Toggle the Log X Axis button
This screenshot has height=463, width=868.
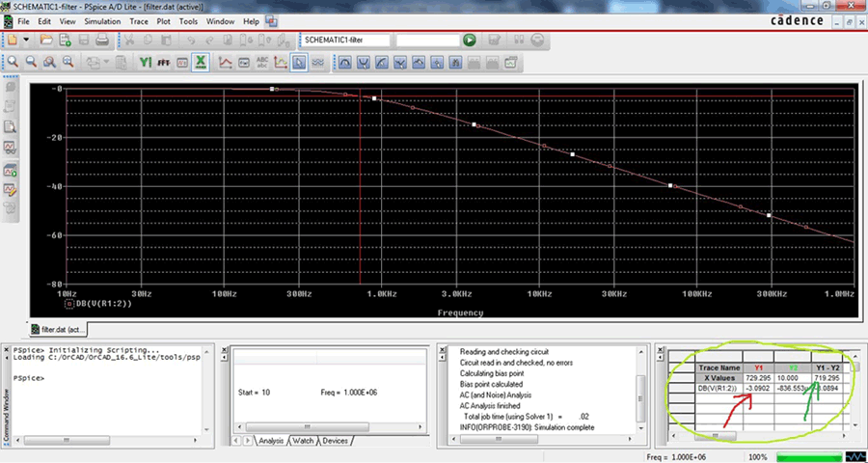click(x=201, y=63)
